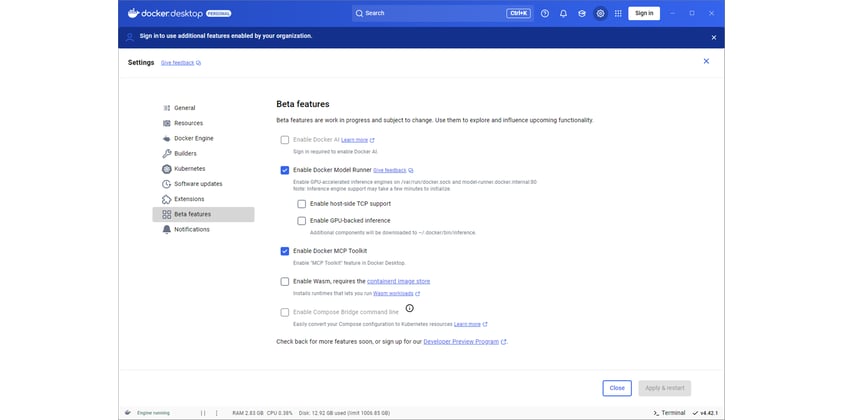Screen dimensions: 844x420
Task: Open Extensions settings in the sidebar
Action: pyautogui.click(x=203, y=199)
